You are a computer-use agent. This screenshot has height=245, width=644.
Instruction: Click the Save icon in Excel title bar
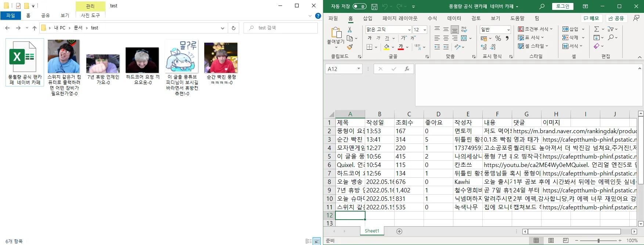pos(374,6)
